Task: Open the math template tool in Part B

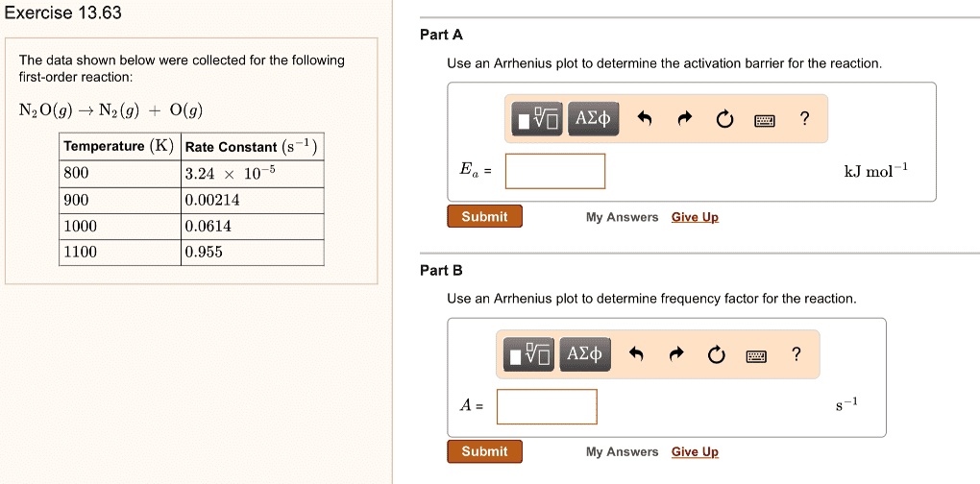Action: [x=529, y=355]
